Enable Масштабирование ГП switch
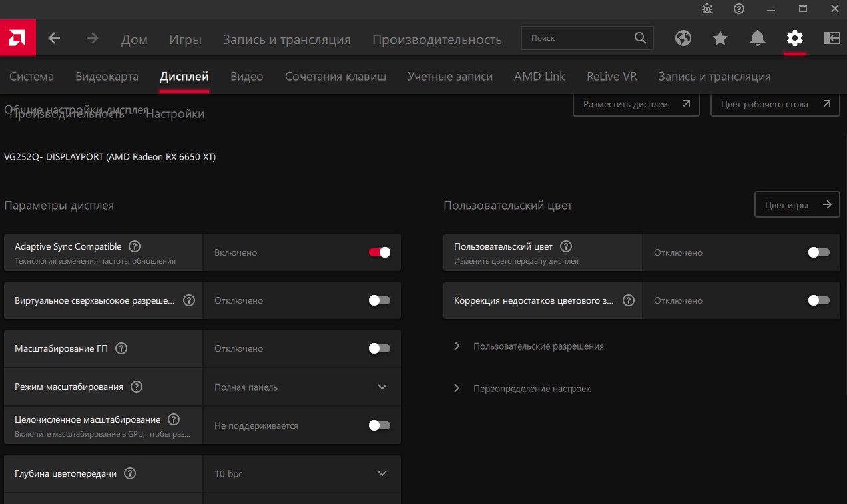 click(x=380, y=348)
